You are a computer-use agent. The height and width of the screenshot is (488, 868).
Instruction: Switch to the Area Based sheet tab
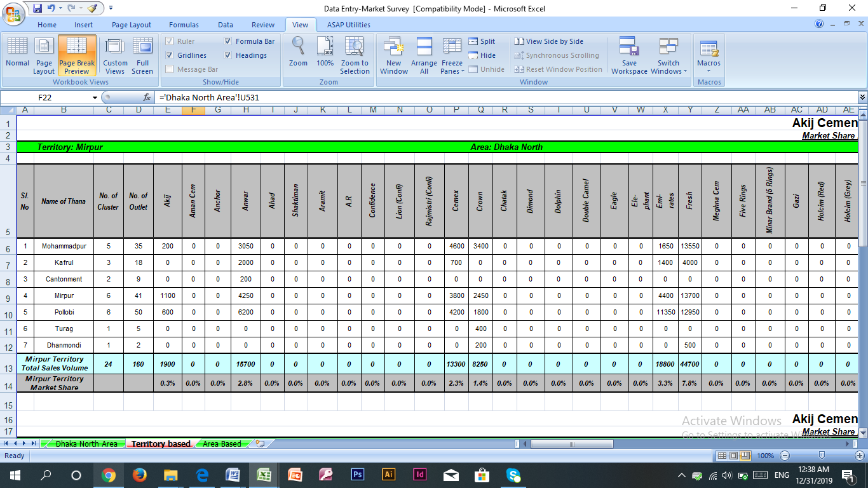click(222, 444)
